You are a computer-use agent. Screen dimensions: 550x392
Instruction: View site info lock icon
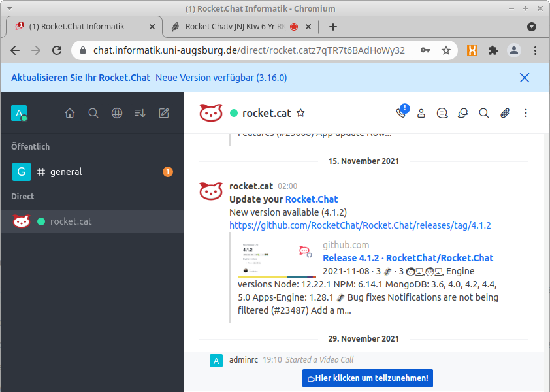83,50
